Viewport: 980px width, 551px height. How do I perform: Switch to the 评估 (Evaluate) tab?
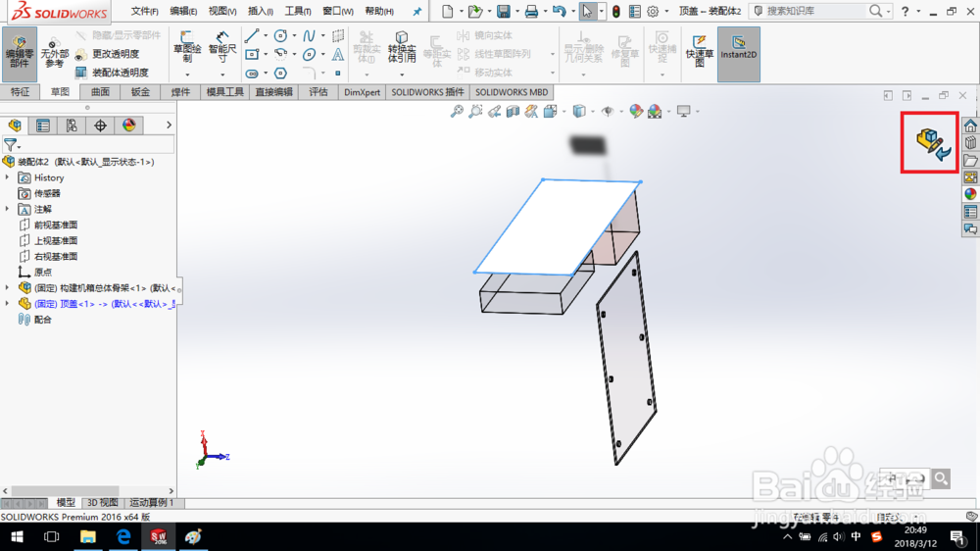coord(318,92)
